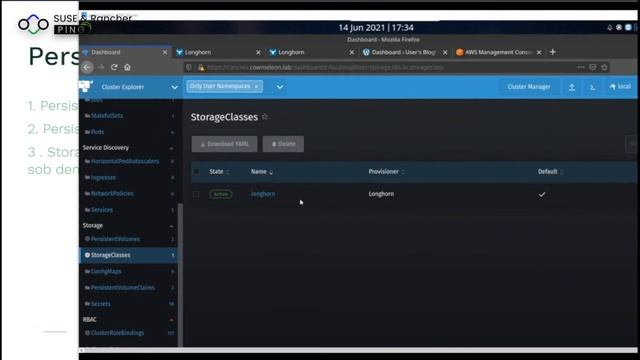The width and height of the screenshot is (640, 360).
Task: Bookmark this page with the star icon
Action: [x=604, y=67]
